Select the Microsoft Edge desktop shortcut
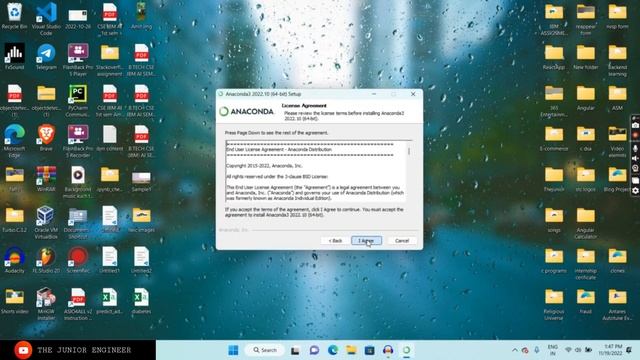 click(14, 141)
